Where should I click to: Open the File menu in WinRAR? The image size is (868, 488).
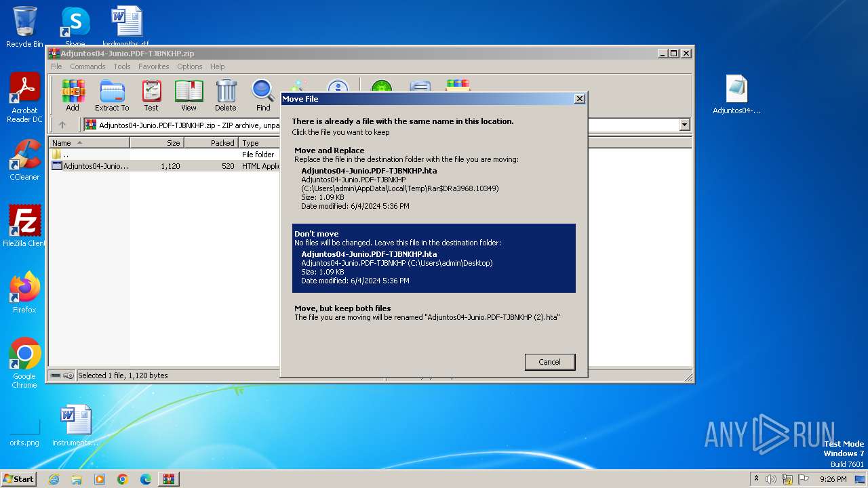56,66
